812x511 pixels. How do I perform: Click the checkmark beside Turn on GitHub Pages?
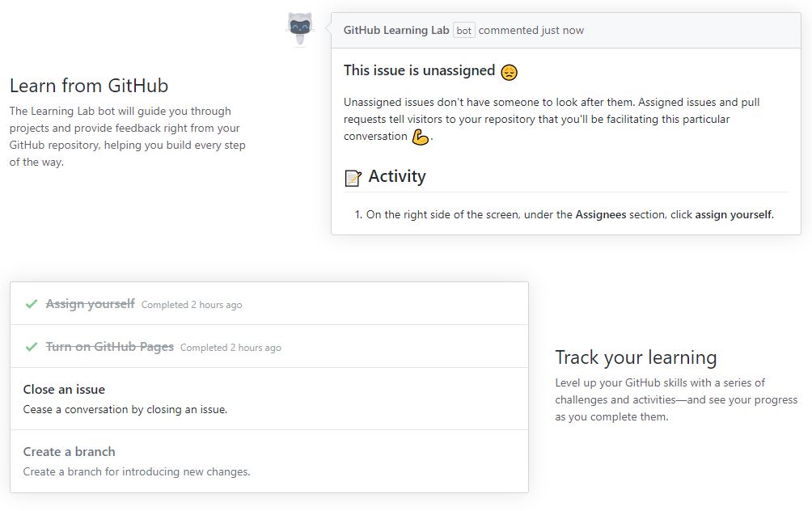[x=31, y=347]
